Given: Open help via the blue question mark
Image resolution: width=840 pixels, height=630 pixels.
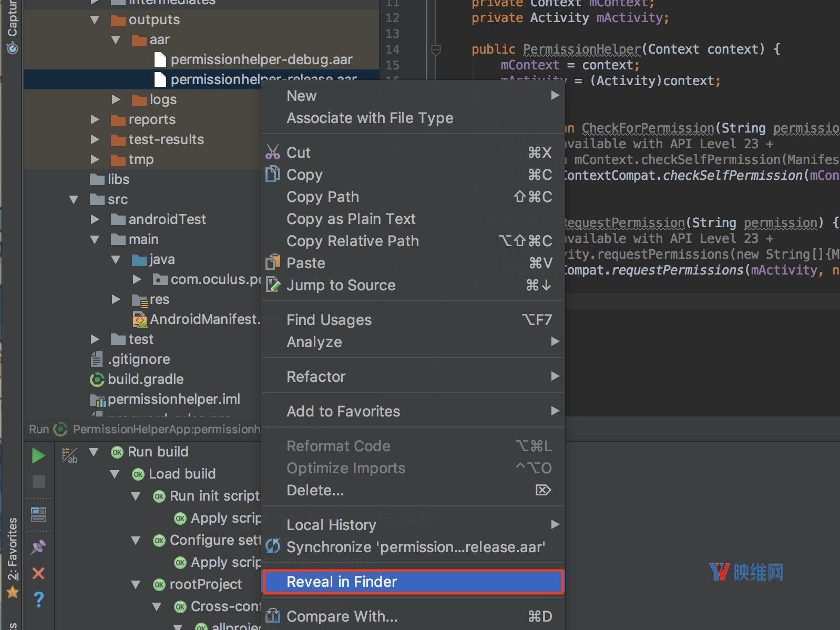Looking at the screenshot, I should (x=38, y=599).
